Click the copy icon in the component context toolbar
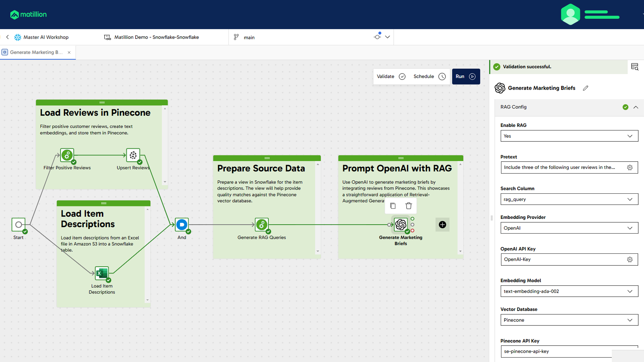Viewport: 644px width, 362px height. pos(393,205)
